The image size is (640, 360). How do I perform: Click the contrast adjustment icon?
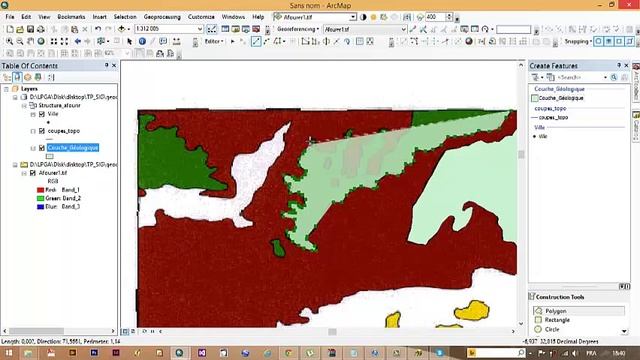pos(363,17)
